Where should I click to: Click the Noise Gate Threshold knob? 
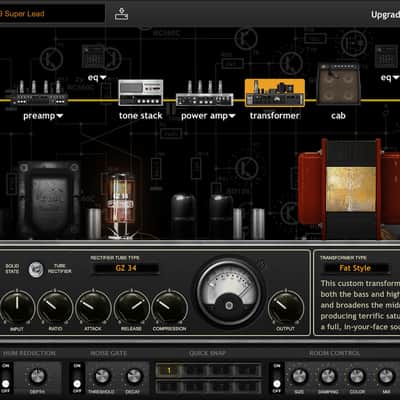102,376
